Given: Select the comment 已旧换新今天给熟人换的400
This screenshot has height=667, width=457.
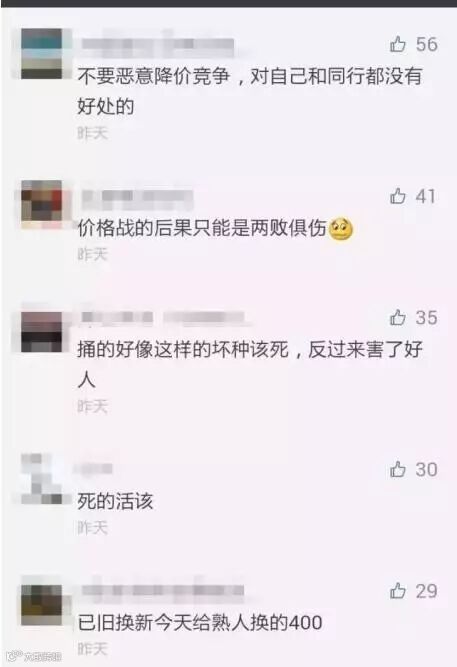Looking at the screenshot, I should (200, 623).
